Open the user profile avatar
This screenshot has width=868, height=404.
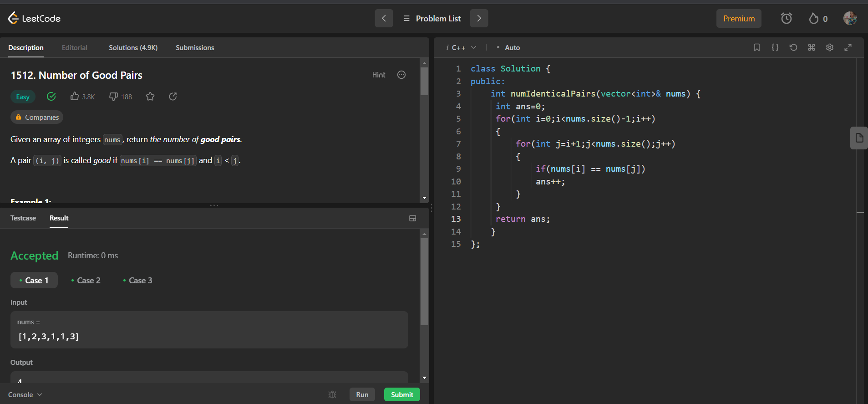pyautogui.click(x=850, y=18)
